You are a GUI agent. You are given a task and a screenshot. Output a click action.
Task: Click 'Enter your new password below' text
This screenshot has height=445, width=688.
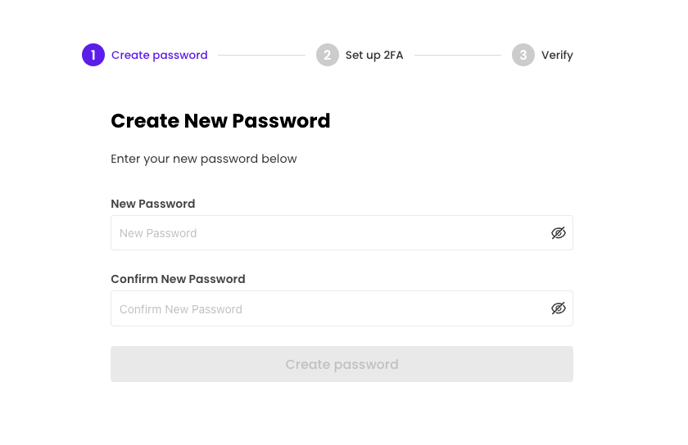[x=204, y=159]
